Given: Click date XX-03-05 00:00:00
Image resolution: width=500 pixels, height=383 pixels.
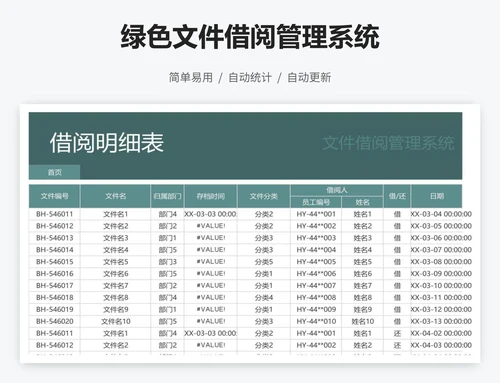Looking at the screenshot, I should pos(441,226).
